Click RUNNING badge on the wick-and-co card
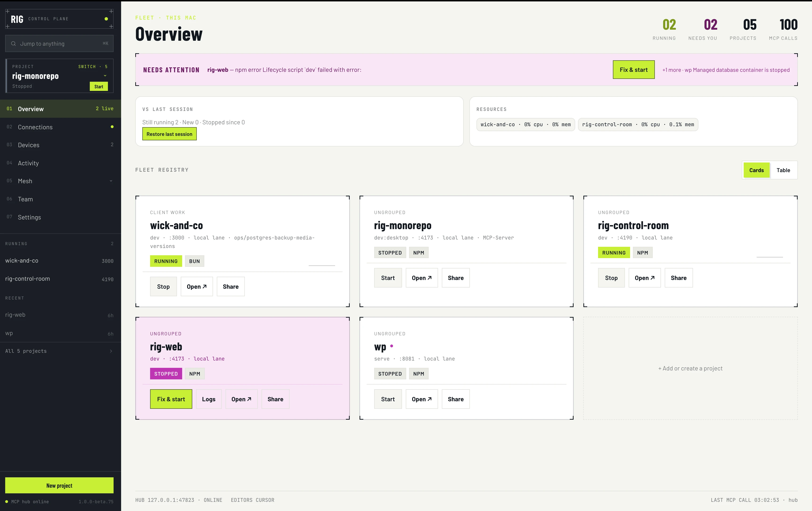Viewport: 812px width, 511px height. point(166,261)
